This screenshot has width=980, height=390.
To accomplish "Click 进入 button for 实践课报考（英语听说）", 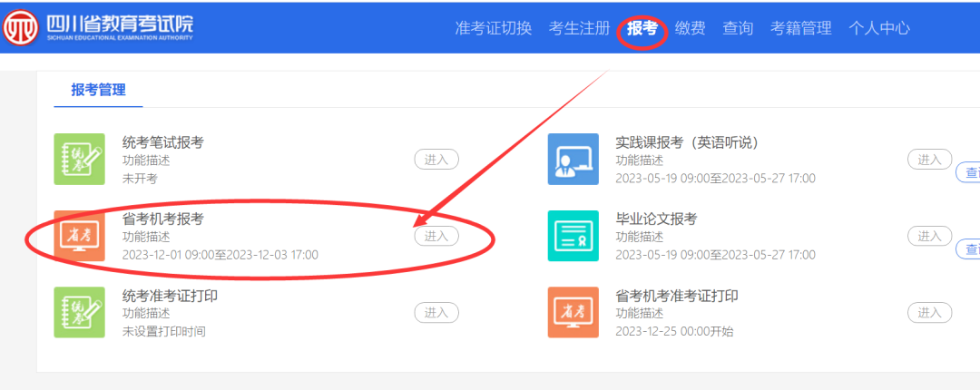I will tap(929, 160).
